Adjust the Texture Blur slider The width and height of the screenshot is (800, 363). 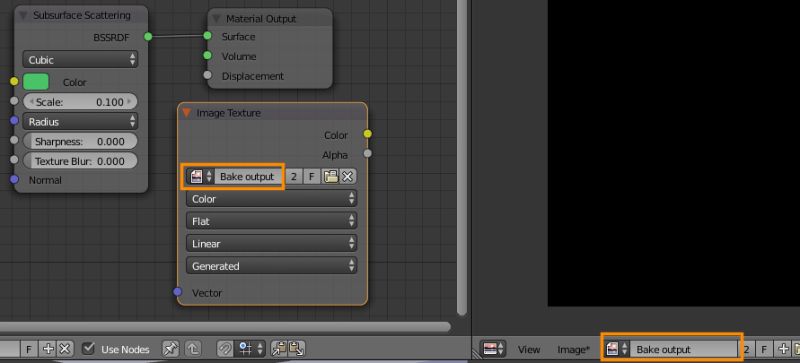[x=80, y=161]
